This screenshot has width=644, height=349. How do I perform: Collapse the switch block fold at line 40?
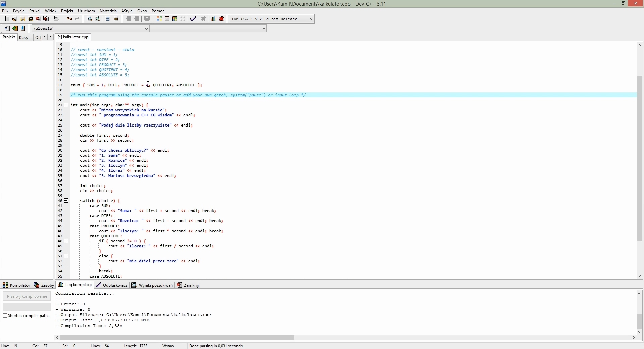(66, 201)
